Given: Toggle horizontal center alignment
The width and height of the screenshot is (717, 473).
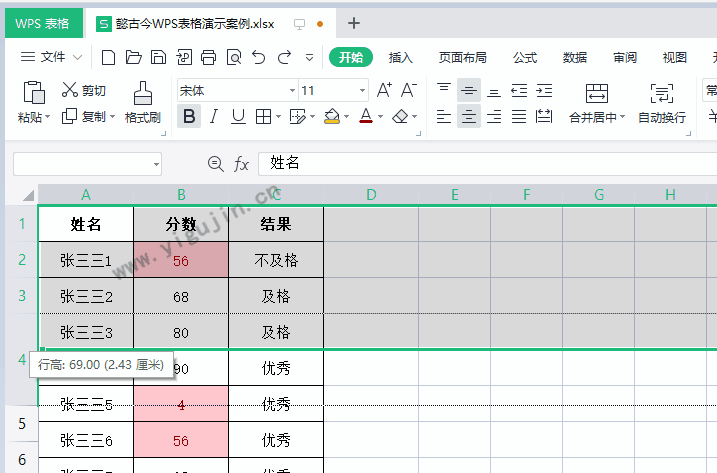Looking at the screenshot, I should pyautogui.click(x=469, y=117).
